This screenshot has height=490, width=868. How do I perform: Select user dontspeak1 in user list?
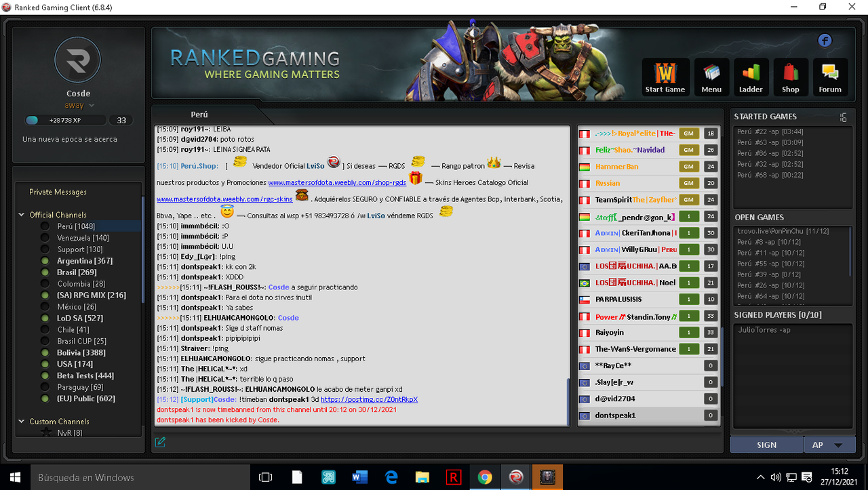(648, 415)
